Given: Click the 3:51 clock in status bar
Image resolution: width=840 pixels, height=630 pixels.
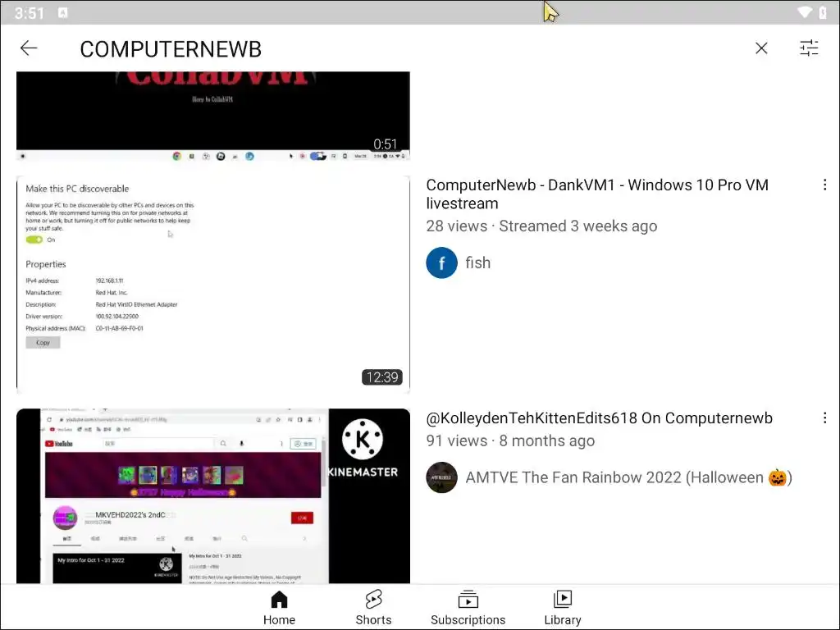Looking at the screenshot, I should pyautogui.click(x=29, y=12).
